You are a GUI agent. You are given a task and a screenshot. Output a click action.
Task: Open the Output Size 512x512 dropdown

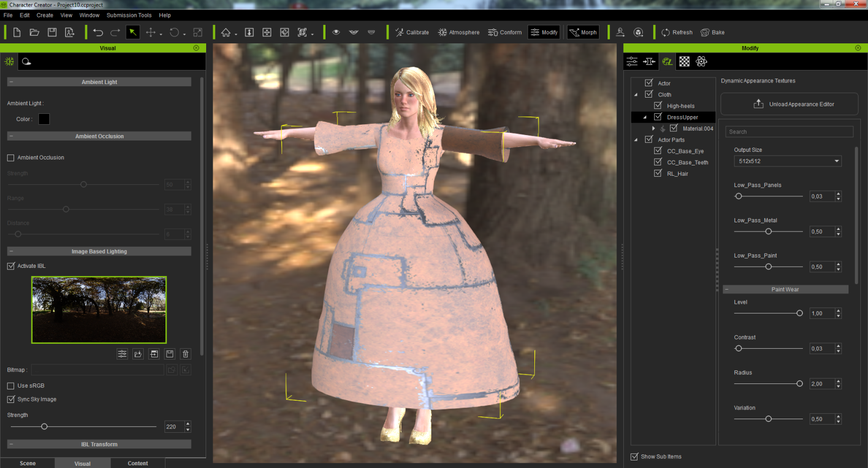[x=788, y=161]
